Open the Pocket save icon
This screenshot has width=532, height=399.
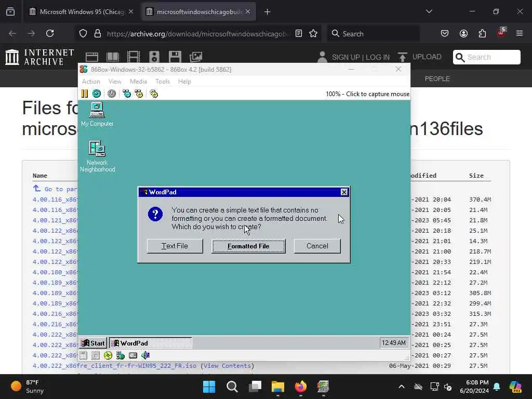pos(445,33)
